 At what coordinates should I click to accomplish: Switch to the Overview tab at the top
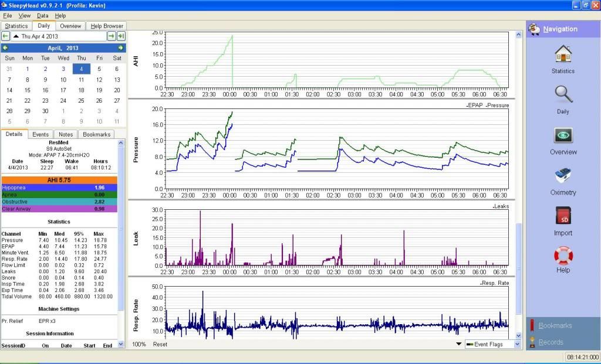(x=70, y=26)
